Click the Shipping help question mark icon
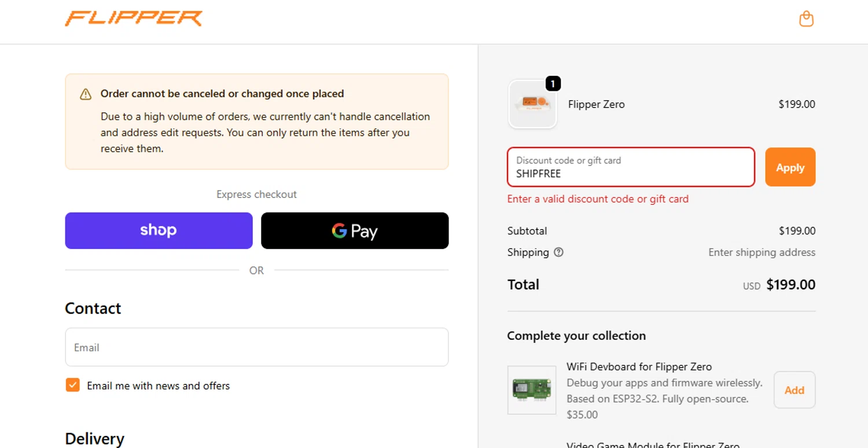The image size is (868, 448). click(558, 252)
